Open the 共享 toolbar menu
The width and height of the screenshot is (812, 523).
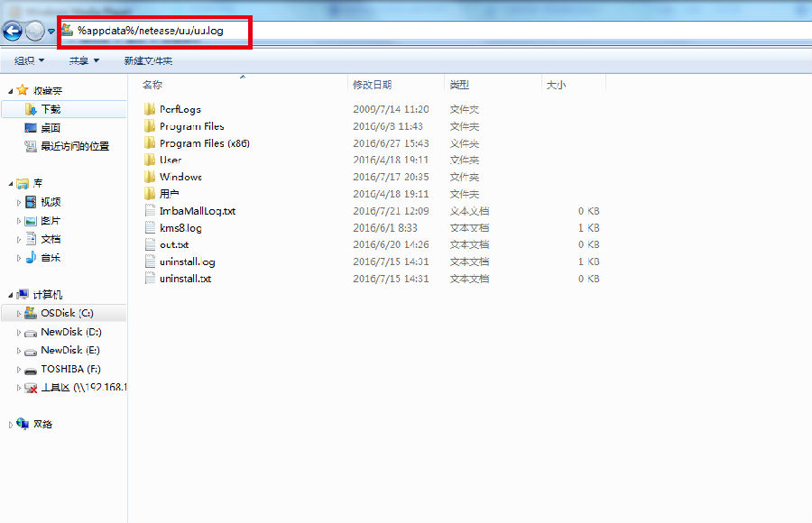84,60
